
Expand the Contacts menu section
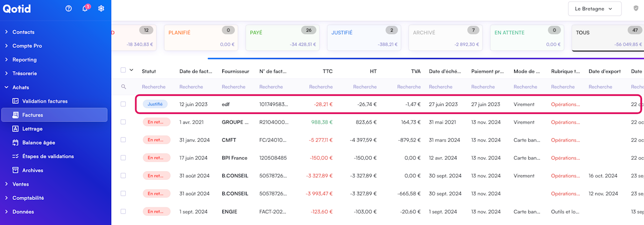click(x=23, y=32)
